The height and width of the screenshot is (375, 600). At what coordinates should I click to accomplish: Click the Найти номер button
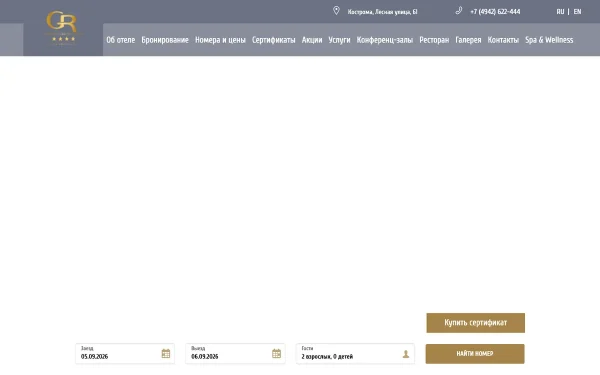[x=475, y=354]
